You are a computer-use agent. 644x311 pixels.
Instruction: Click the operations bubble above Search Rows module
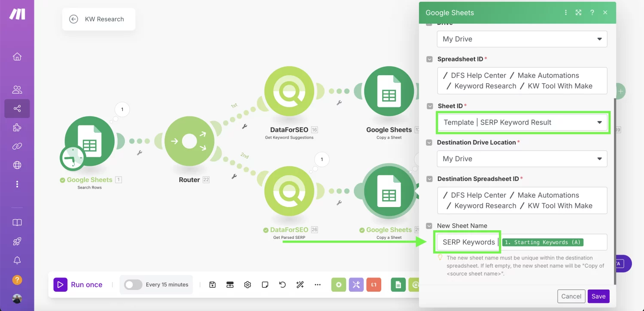point(122,110)
